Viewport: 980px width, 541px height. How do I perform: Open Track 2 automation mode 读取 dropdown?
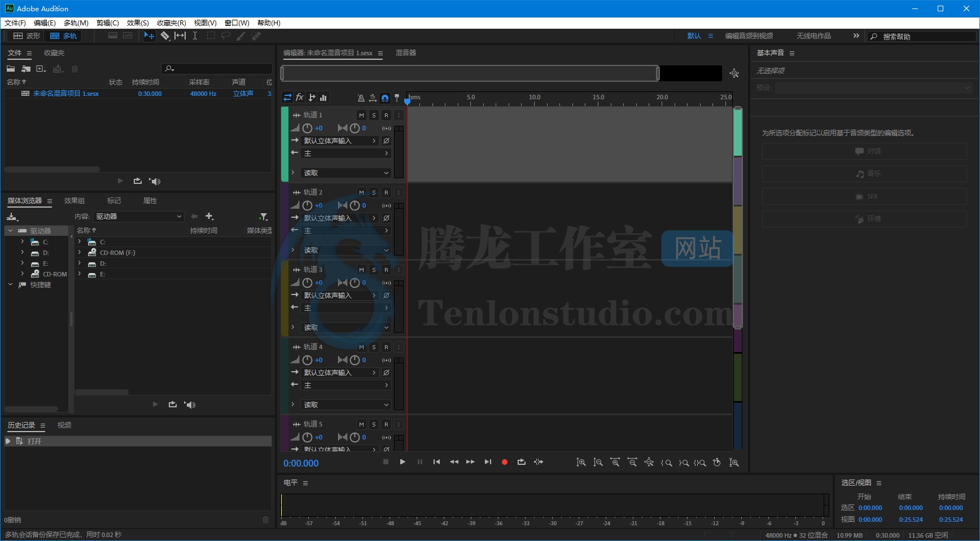[x=346, y=250]
